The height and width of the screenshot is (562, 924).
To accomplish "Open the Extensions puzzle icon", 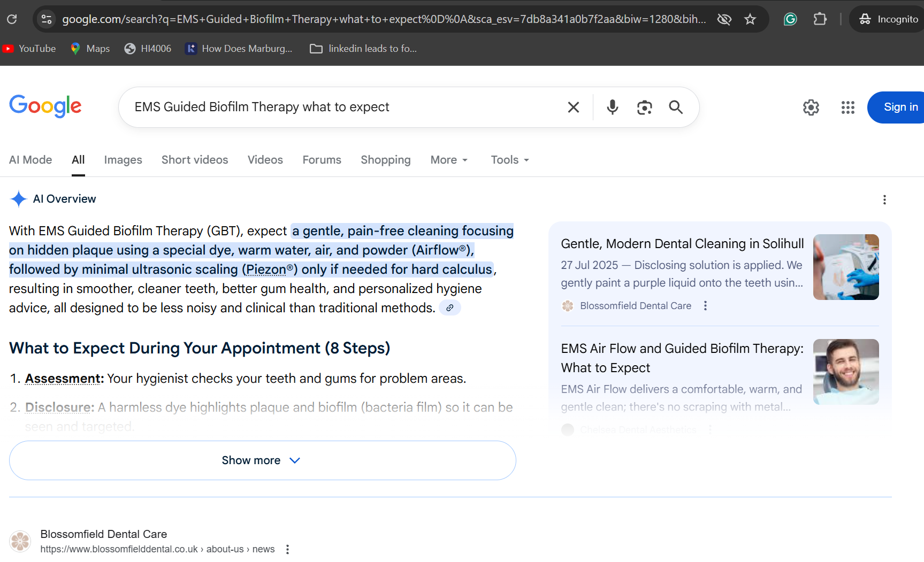I will [x=820, y=19].
